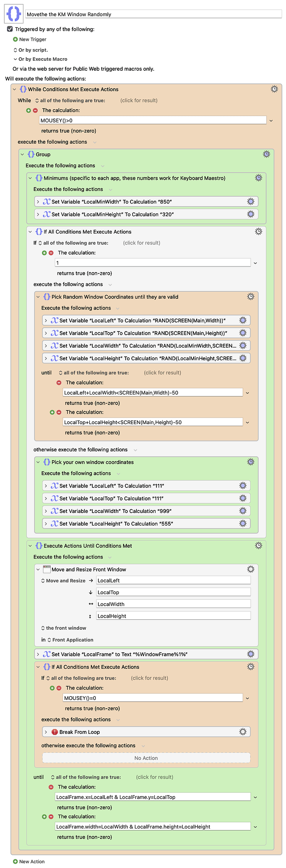Open gear options for Move and Resize Front Window
286x868 pixels.
click(250, 569)
